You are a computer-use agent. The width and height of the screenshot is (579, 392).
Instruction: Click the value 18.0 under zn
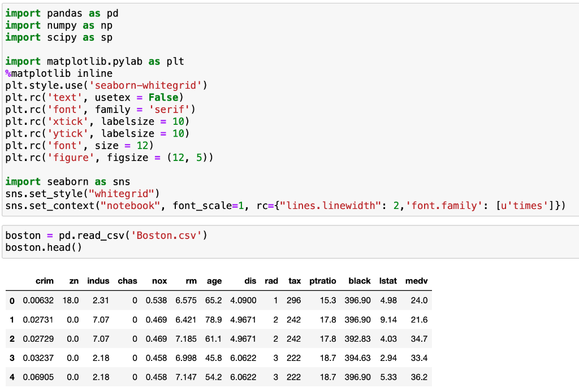(71, 300)
